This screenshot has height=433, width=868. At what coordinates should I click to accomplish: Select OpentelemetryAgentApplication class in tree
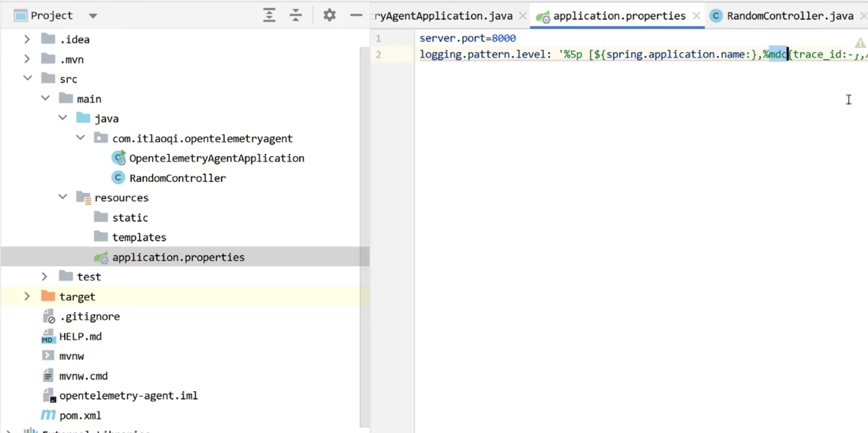pos(216,158)
